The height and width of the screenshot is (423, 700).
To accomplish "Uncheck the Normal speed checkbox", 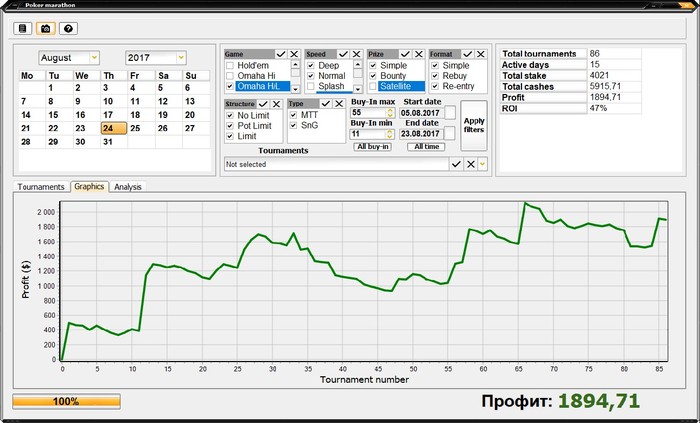I will (311, 76).
